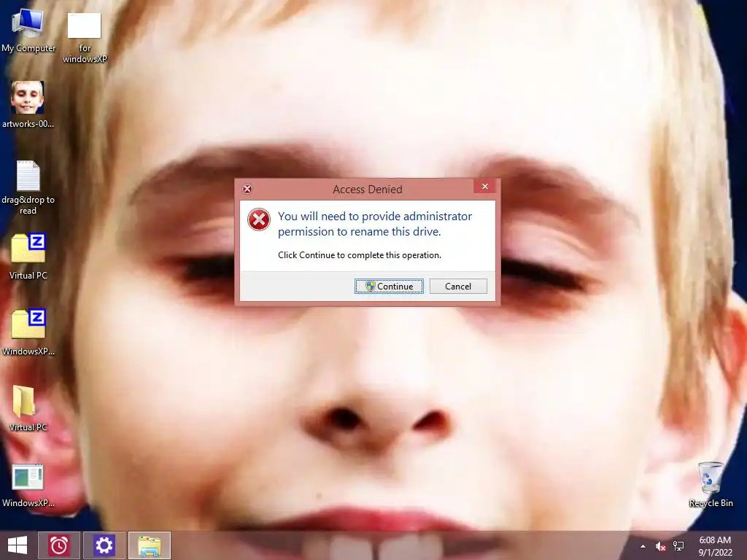Open the File Explorer taskbar button
Screen dimensions: 747x560
(x=149, y=545)
